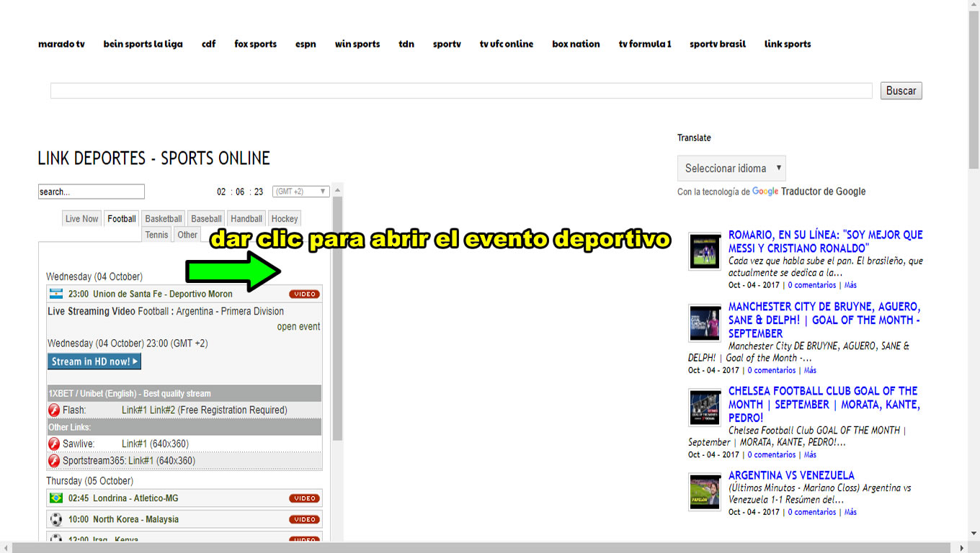Image resolution: width=980 pixels, height=553 pixels.
Task: Open the Chelsea goal of the month thumbnail
Action: click(705, 408)
